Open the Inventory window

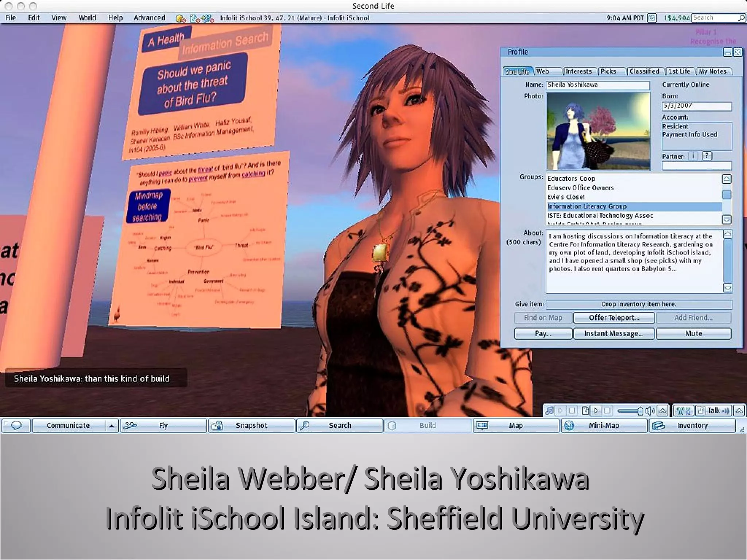click(x=692, y=425)
